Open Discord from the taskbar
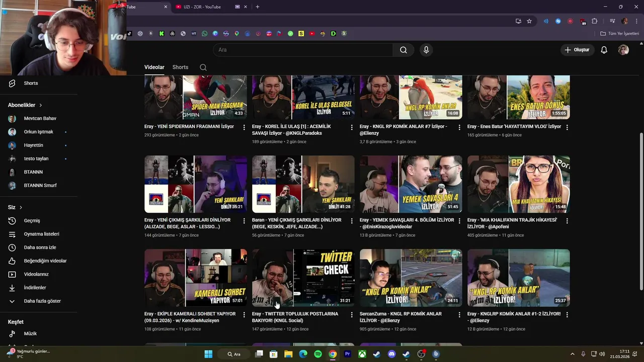 tap(391, 354)
